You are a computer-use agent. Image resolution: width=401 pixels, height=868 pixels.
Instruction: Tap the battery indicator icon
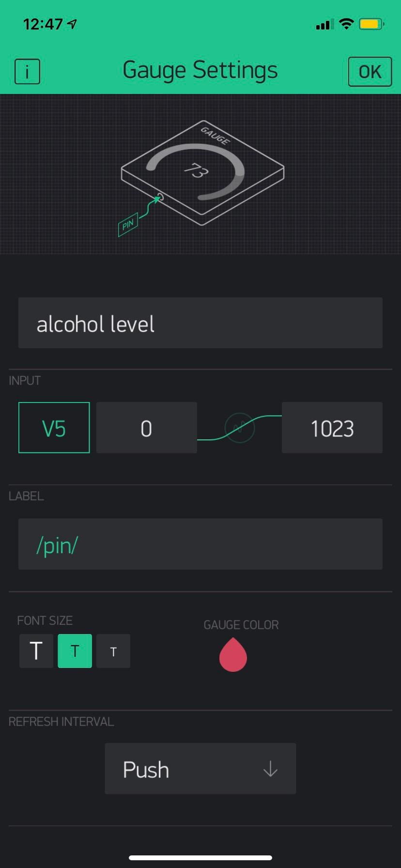372,24
